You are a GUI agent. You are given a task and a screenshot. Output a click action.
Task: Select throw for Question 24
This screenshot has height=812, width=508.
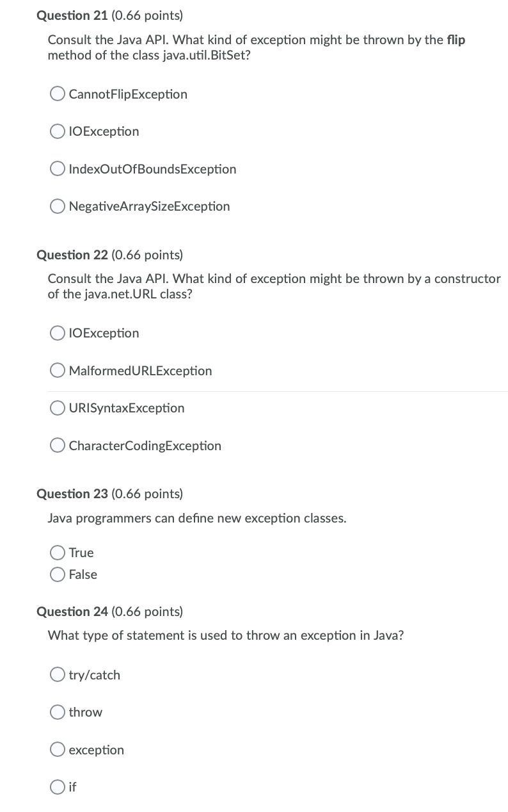(57, 712)
